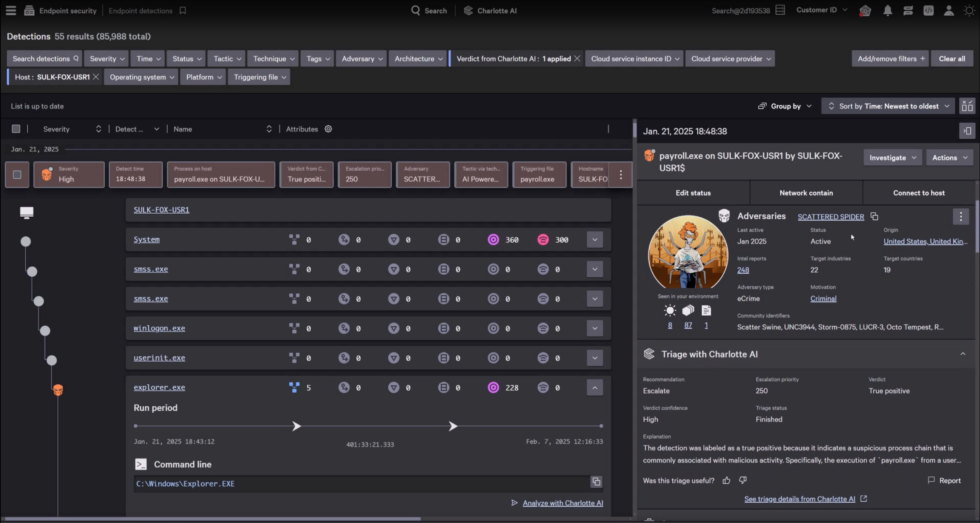Copy the Explorer.EXE command line
Screen dimensions: 980x523
tap(596, 481)
